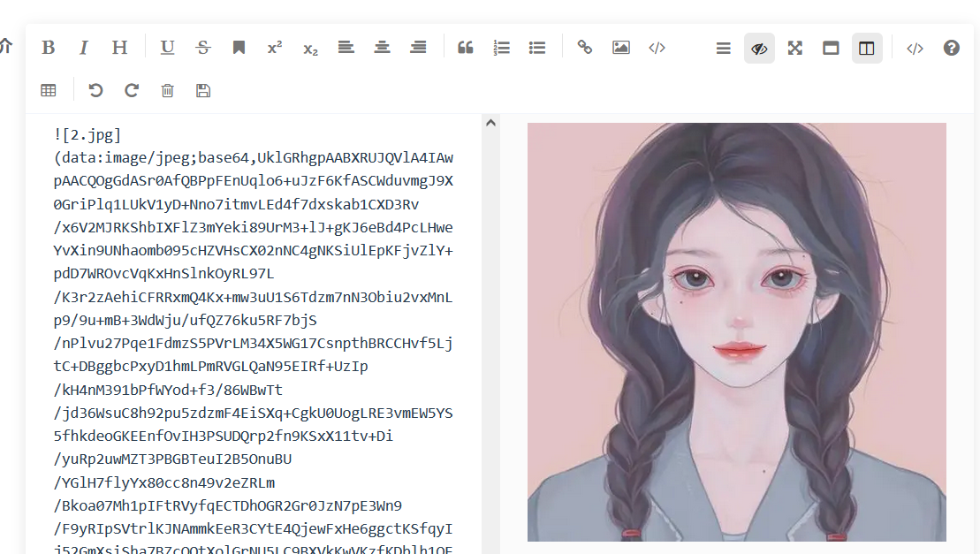Clear editor content with the trash icon
The height and width of the screenshot is (554, 980).
coord(167,89)
